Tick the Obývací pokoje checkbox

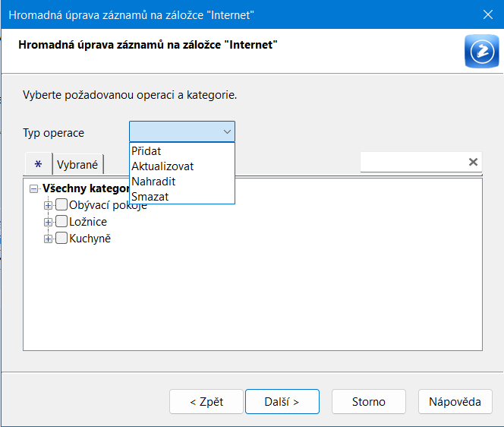coord(61,204)
